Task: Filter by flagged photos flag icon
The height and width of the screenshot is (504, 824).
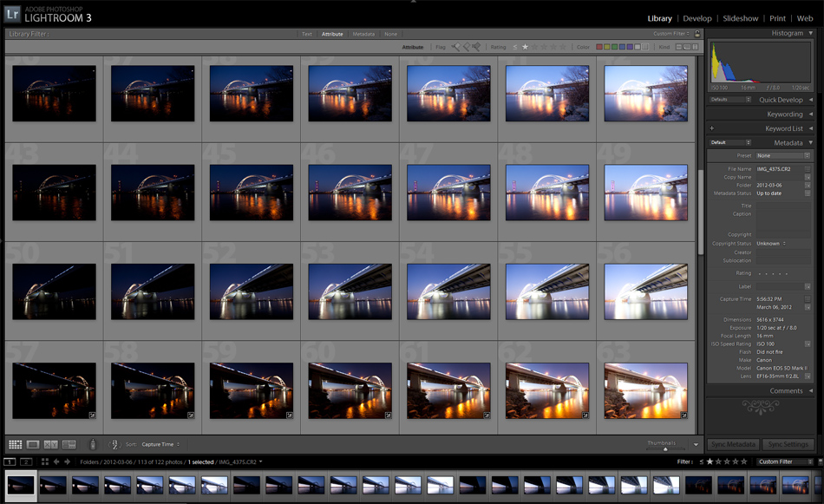Action: tap(455, 47)
